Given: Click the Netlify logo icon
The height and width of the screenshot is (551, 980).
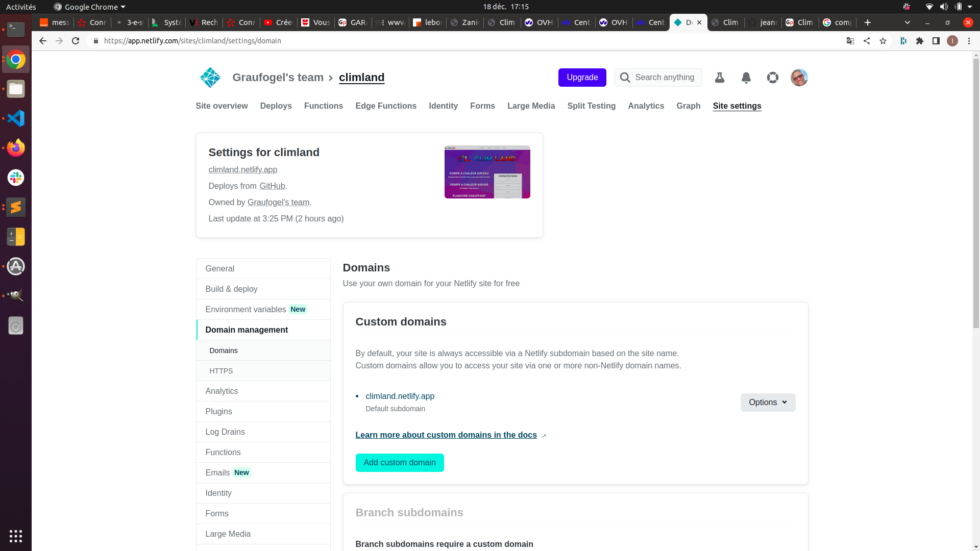Looking at the screenshot, I should coord(210,78).
